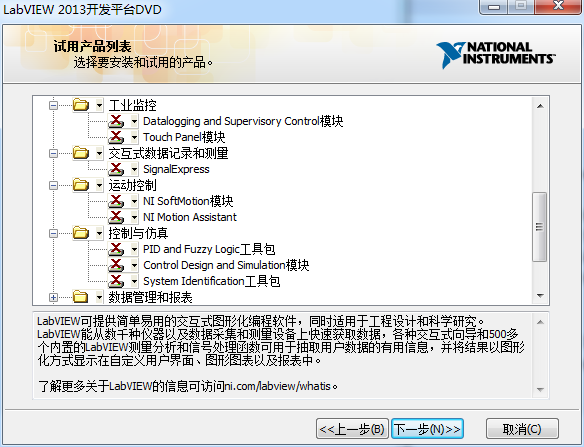This screenshot has width=584, height=447.
Task: Expand the 数据管理和报表 tree node
Action: click(x=53, y=297)
